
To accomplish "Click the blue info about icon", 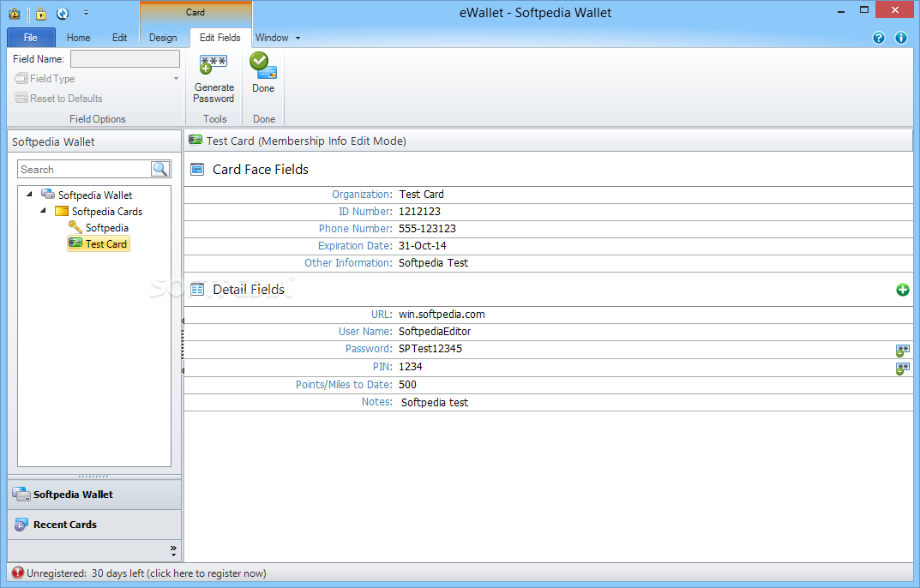I will pyautogui.click(x=901, y=39).
